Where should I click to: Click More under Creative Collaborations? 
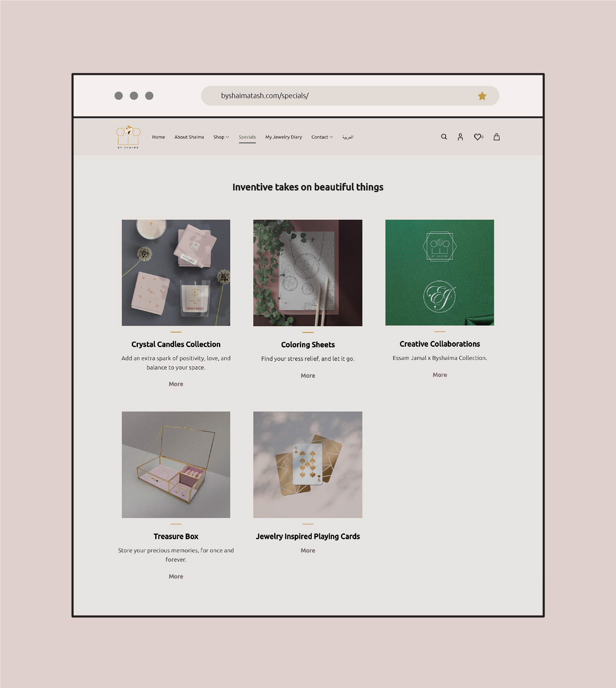[439, 375]
